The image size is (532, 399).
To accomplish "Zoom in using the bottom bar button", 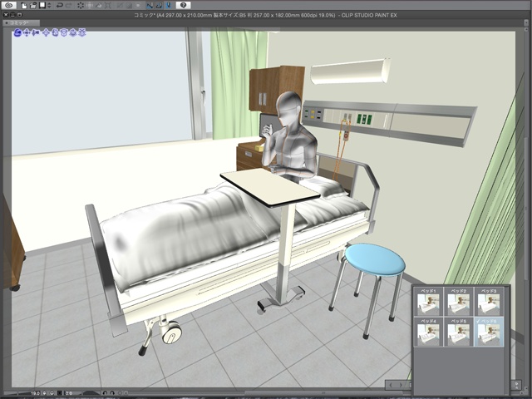I will point(52,393).
